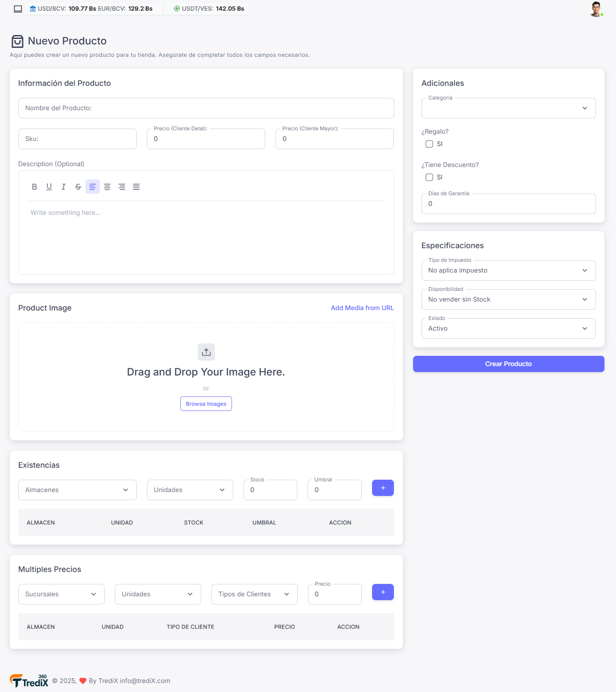Check the ¿Regalo? SI checkbox

[x=429, y=144]
